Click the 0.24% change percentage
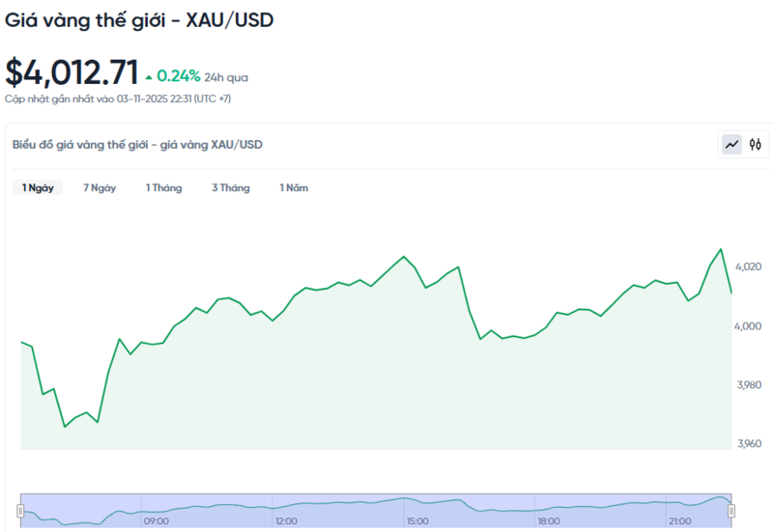 178,76
